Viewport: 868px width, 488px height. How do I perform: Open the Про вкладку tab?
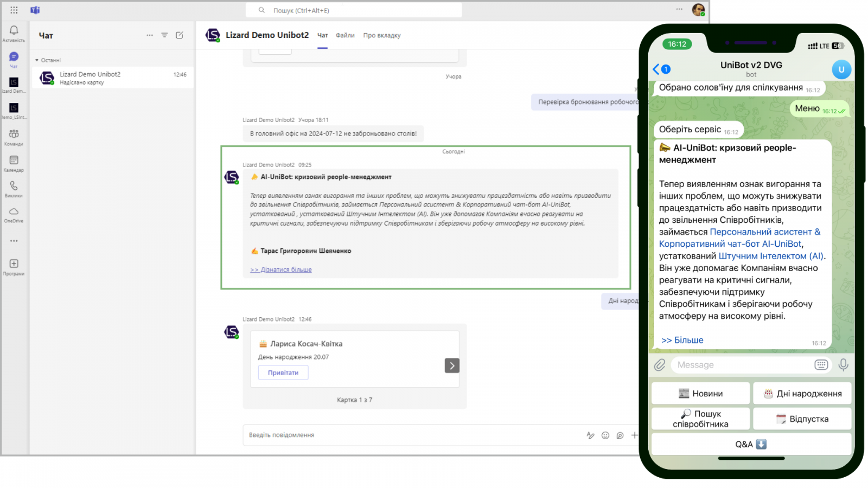click(x=382, y=35)
